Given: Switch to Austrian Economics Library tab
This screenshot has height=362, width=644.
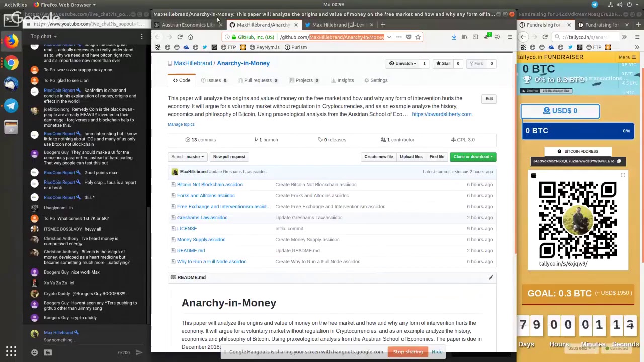Looking at the screenshot, I should point(188,25).
